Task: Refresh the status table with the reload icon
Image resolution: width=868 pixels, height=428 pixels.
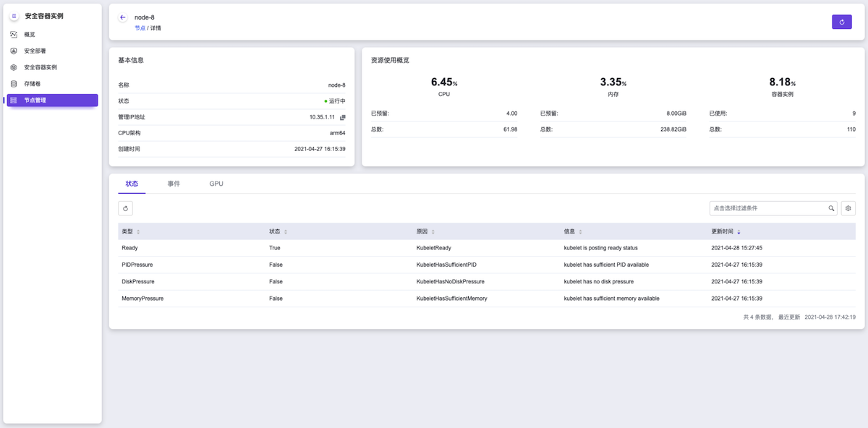Action: coord(126,208)
